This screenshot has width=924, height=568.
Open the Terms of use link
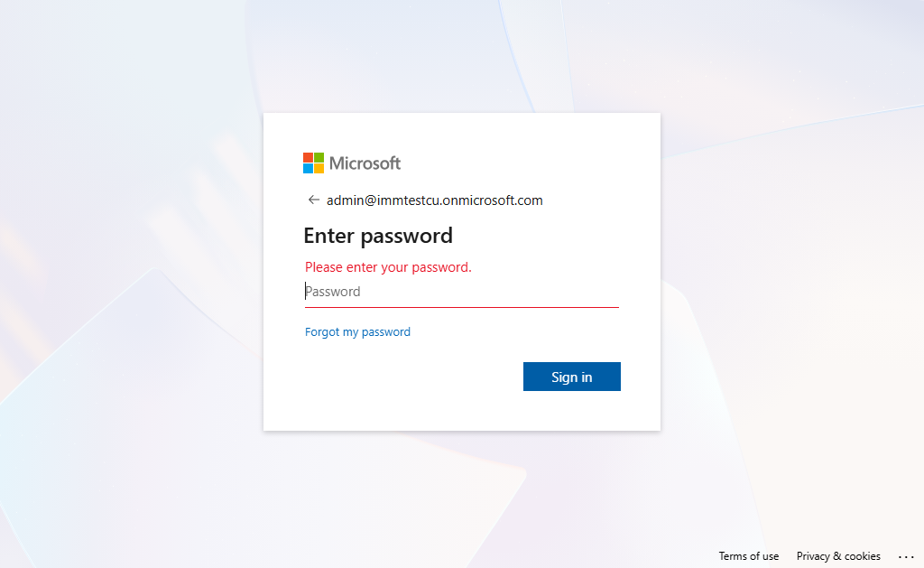pyautogui.click(x=748, y=556)
